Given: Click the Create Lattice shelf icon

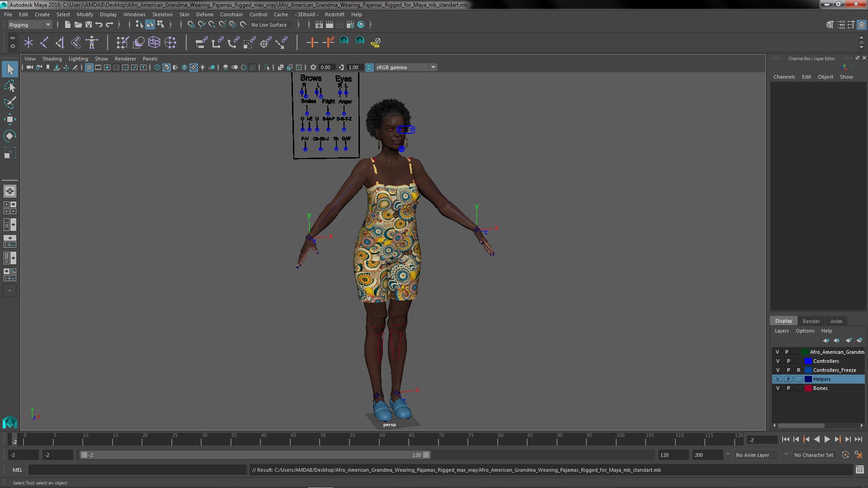Looking at the screenshot, I should 154,42.
